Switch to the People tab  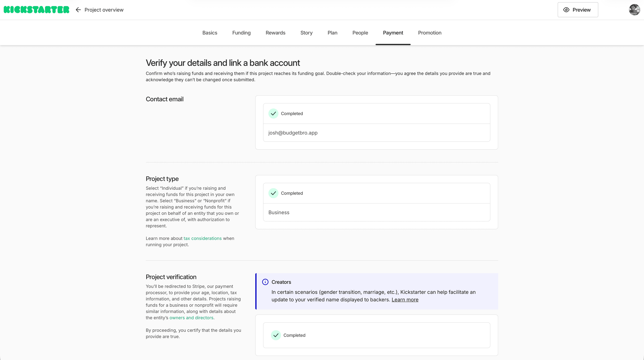(360, 33)
